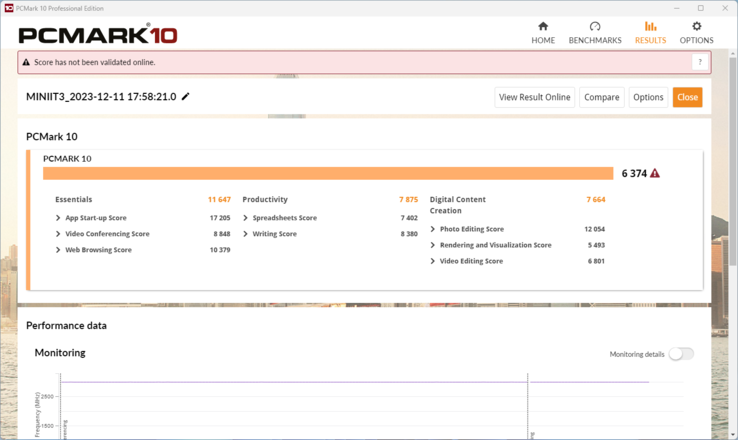Click the overall score 6 374

coord(634,174)
